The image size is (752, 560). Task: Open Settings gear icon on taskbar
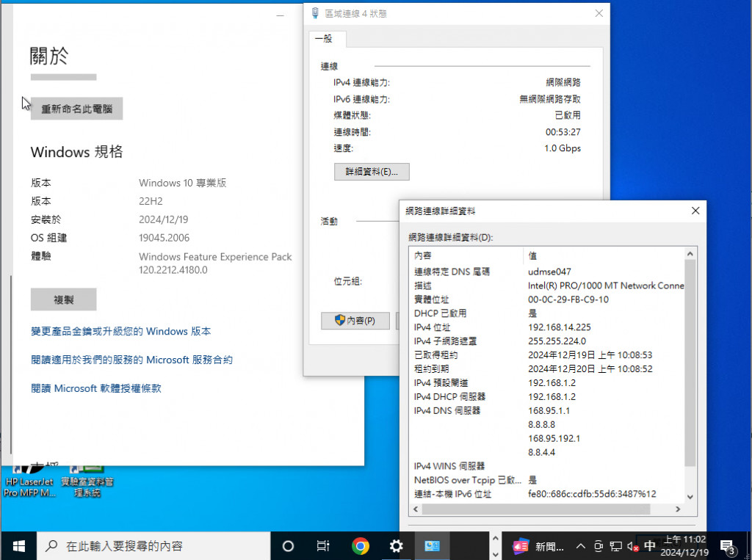[396, 545]
